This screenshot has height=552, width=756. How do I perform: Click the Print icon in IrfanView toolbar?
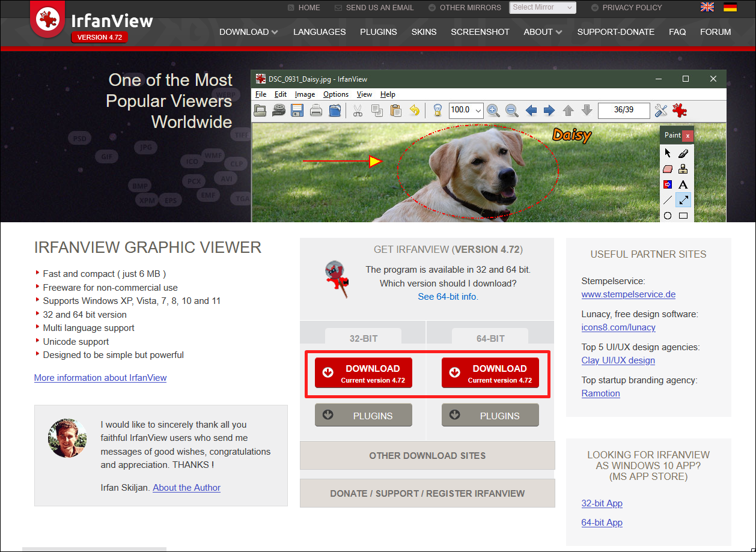(x=316, y=111)
